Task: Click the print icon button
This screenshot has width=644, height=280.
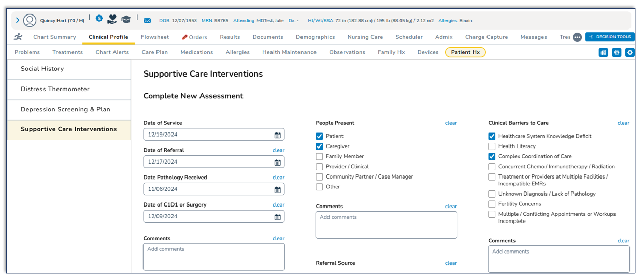Action: pyautogui.click(x=617, y=52)
